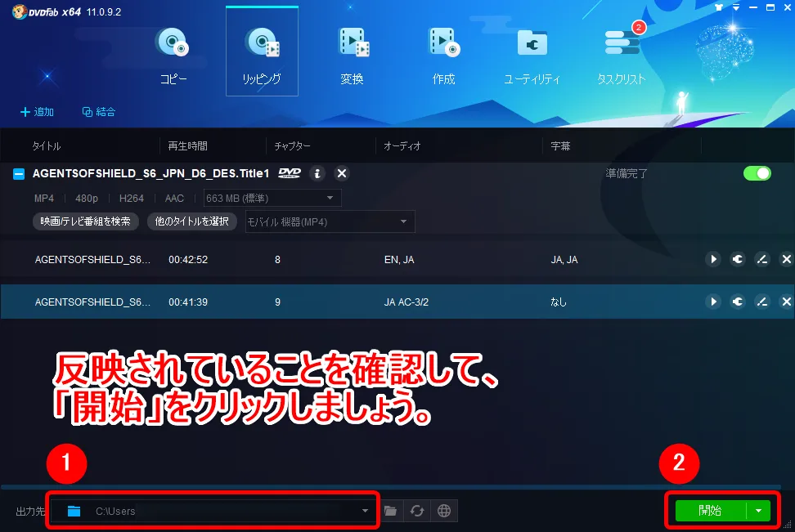Open the 663 MB (標準) size dropdown
The width and height of the screenshot is (795, 532).
(272, 198)
